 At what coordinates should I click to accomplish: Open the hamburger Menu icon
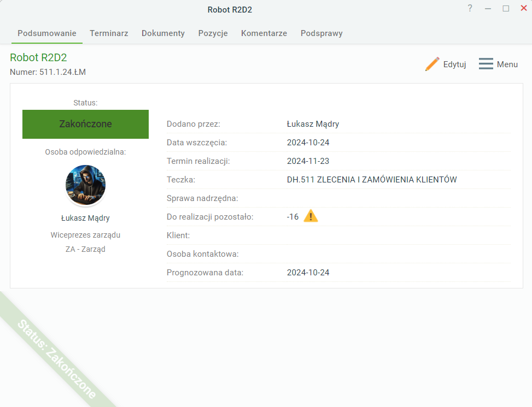click(486, 64)
